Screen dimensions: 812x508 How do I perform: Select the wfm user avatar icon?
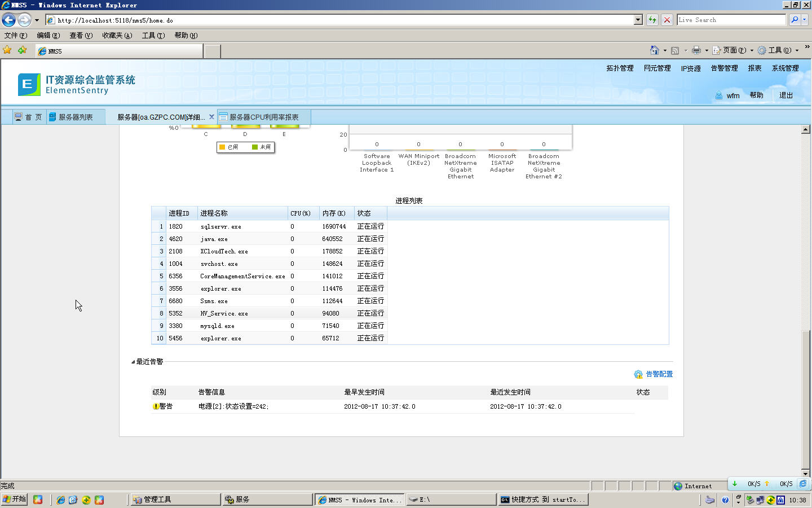pos(719,95)
